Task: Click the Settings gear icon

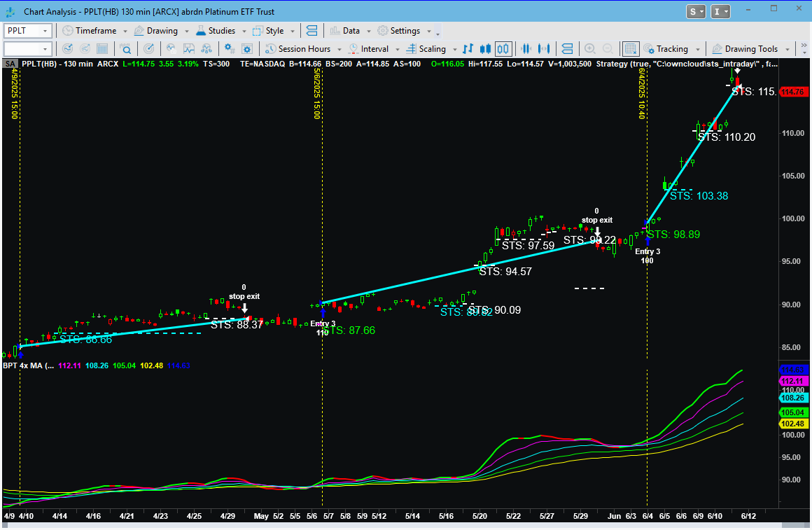Action: pyautogui.click(x=383, y=31)
